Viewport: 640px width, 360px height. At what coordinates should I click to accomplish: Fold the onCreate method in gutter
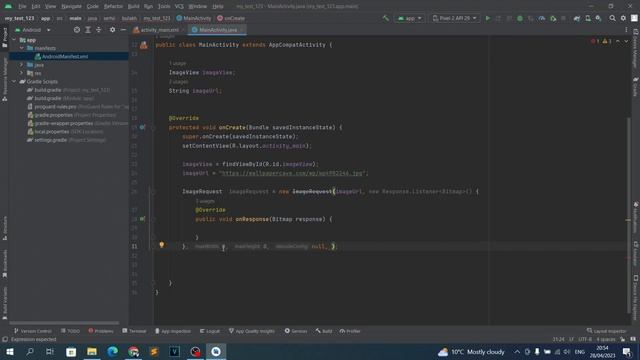(x=154, y=127)
